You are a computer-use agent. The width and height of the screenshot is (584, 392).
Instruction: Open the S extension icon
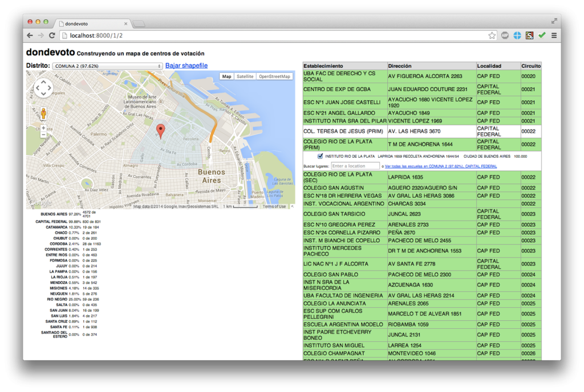(x=529, y=35)
